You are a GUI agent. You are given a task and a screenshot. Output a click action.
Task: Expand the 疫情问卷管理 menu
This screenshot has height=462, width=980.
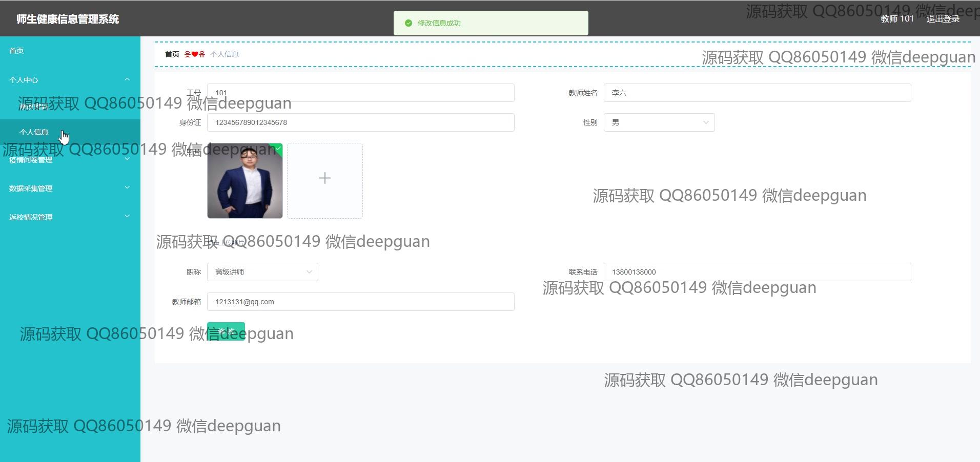coord(70,160)
